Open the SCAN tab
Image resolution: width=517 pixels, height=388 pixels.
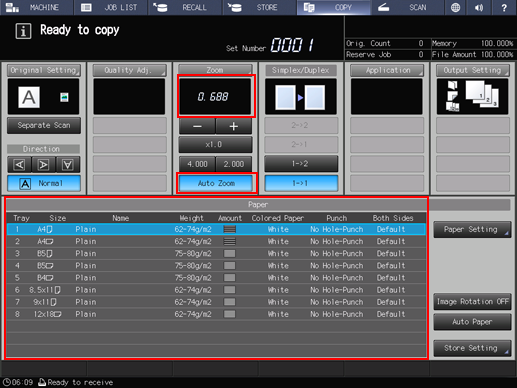pos(408,7)
